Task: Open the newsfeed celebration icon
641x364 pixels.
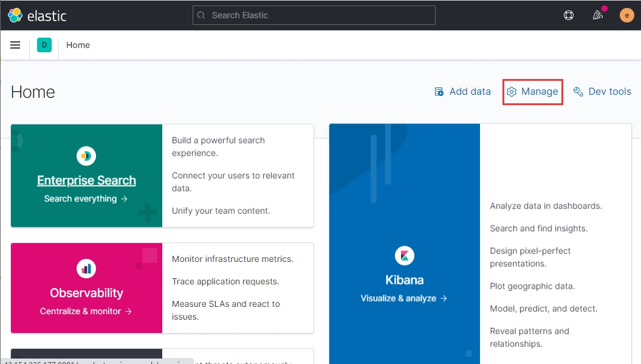Action: coord(598,15)
